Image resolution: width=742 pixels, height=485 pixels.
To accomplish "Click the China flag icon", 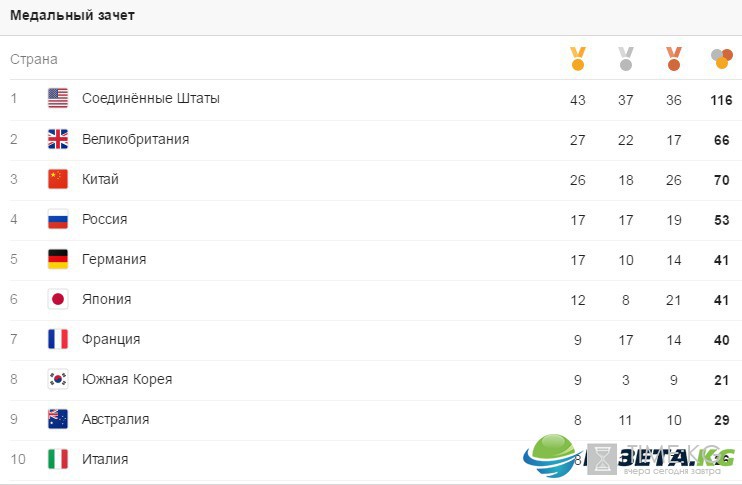I will tap(58, 179).
